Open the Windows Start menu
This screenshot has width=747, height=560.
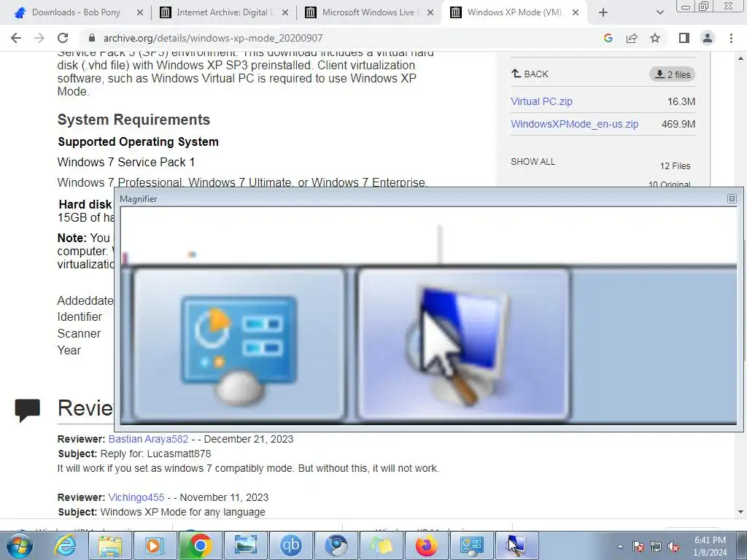point(20,545)
